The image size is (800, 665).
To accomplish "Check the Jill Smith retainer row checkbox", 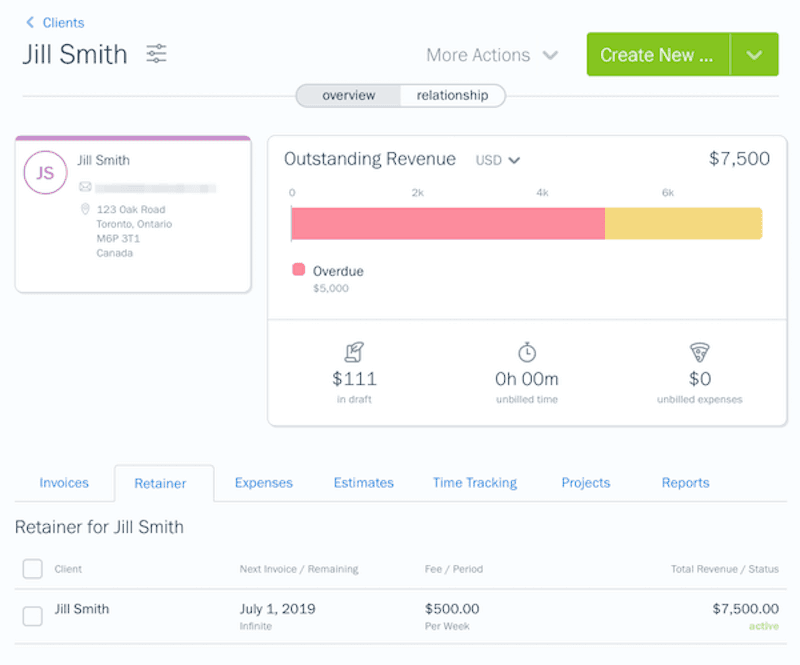I will click(x=33, y=616).
